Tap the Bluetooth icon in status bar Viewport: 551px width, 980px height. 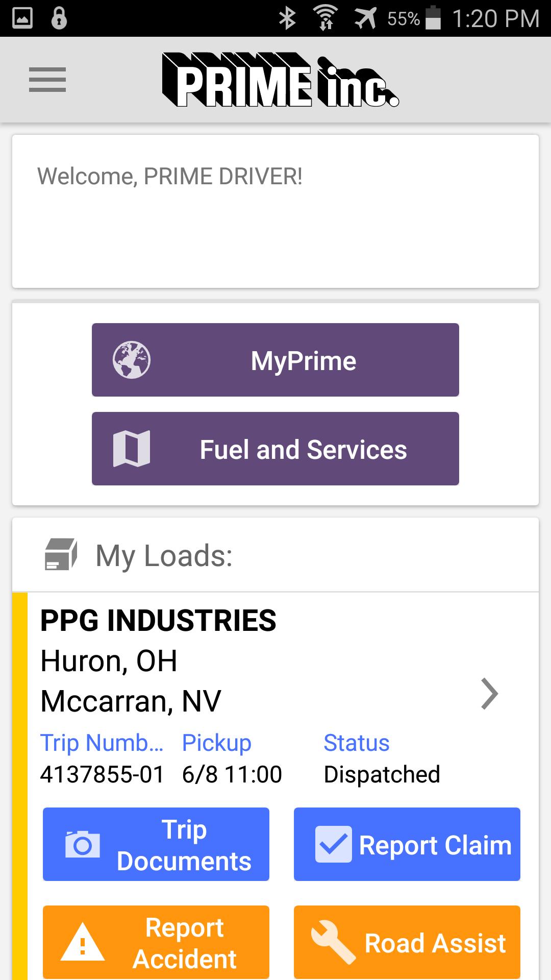(x=287, y=19)
